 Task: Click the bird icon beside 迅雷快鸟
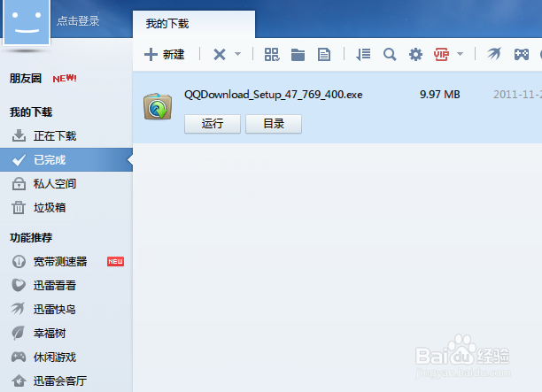[18, 309]
